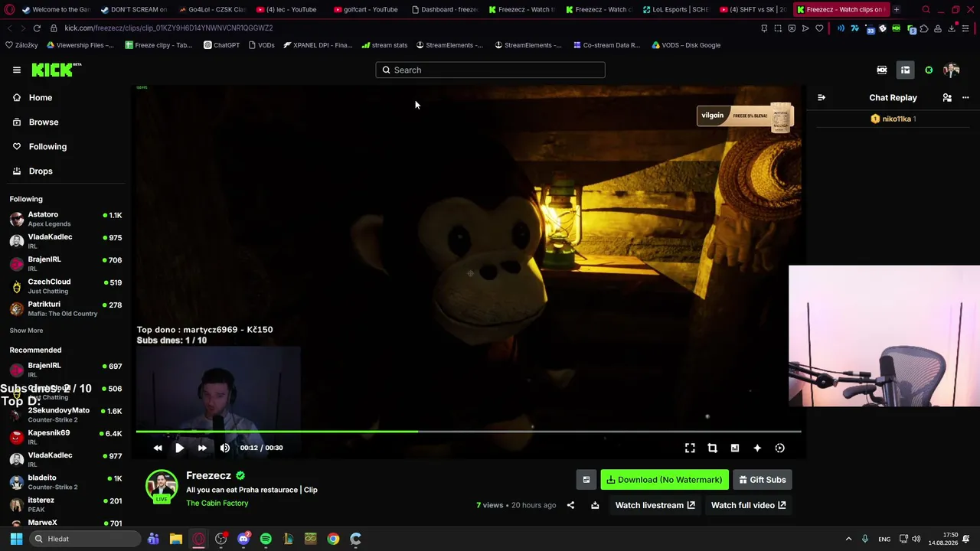Enter fullscreen mode for the player

point(690,448)
